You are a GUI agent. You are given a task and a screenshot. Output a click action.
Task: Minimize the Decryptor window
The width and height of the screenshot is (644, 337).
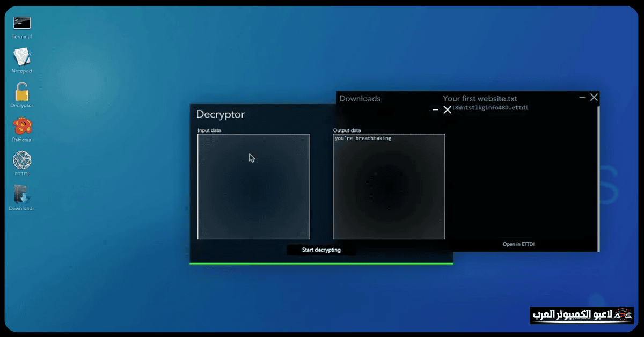436,109
